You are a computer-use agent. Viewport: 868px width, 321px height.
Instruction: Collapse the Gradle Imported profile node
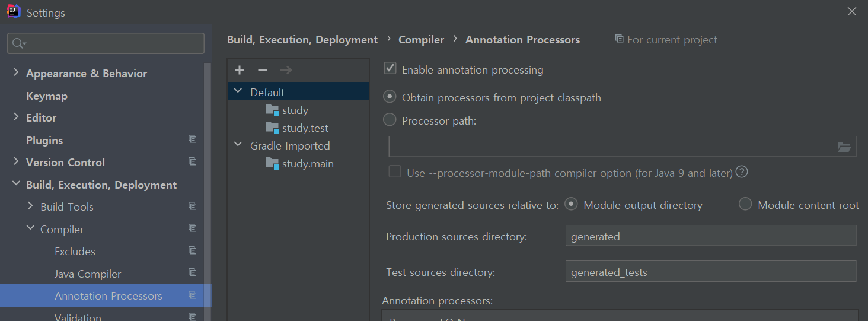pyautogui.click(x=238, y=145)
